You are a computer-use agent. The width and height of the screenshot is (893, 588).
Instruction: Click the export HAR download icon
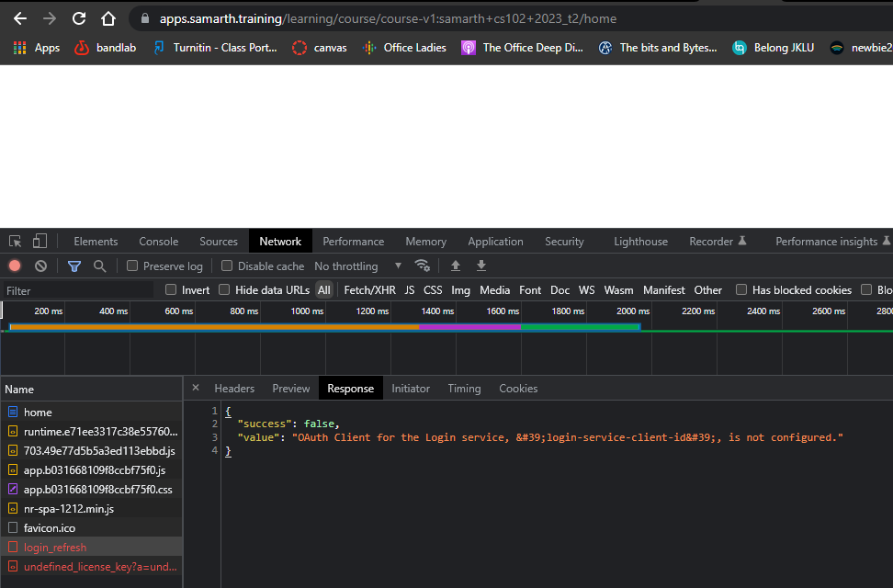coord(480,266)
